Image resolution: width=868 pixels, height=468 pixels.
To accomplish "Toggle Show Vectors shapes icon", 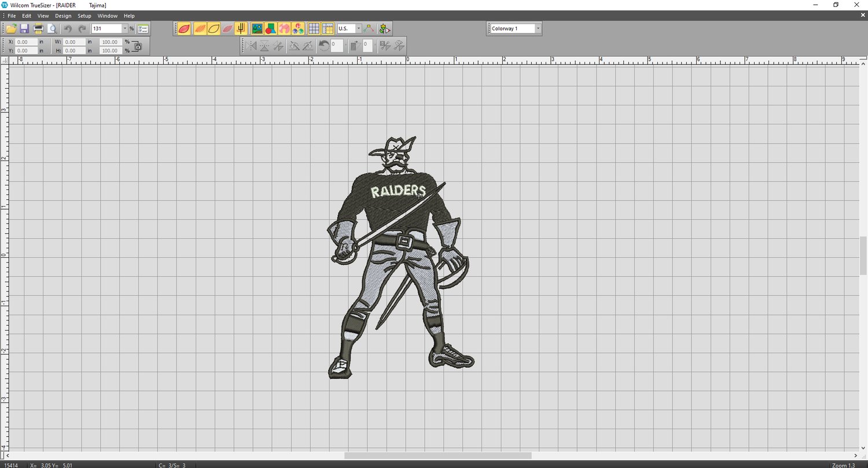I will [270, 28].
